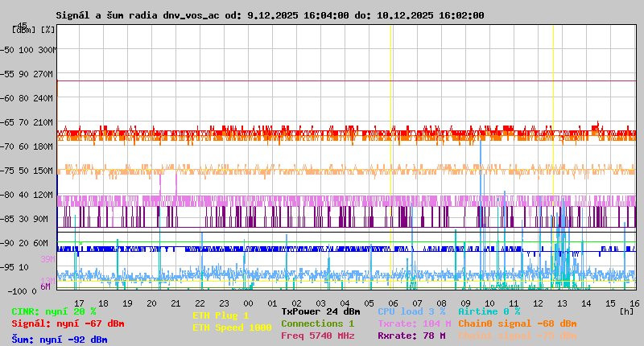The height and width of the screenshot is (346, 644).
Task: Click the [h] unit label on time axis
Action: [626, 310]
